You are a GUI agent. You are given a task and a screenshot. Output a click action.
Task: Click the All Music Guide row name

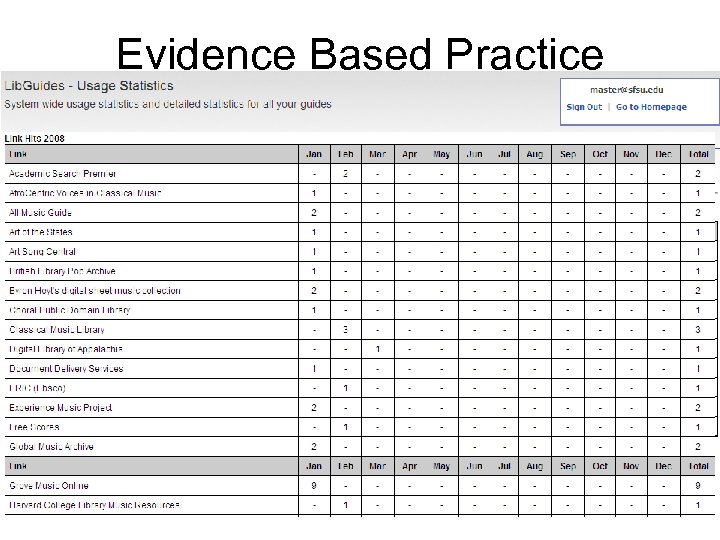coord(40,213)
